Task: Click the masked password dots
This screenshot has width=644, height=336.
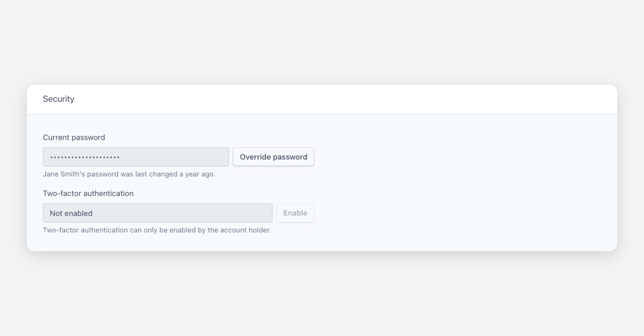Action: point(85,157)
